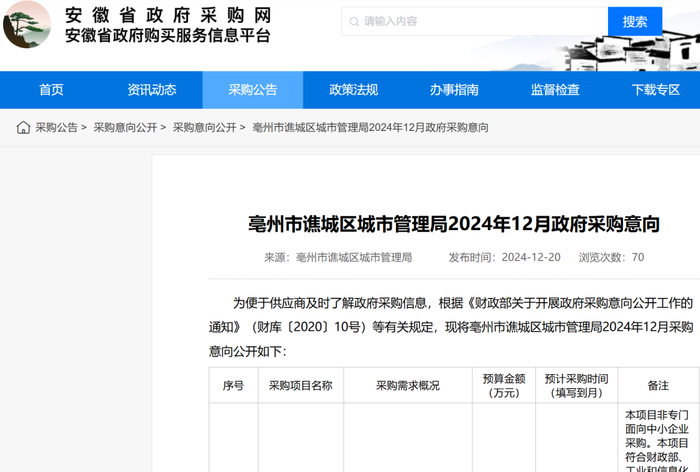
Task: Click the 采购项目名称 table header
Action: 300,385
